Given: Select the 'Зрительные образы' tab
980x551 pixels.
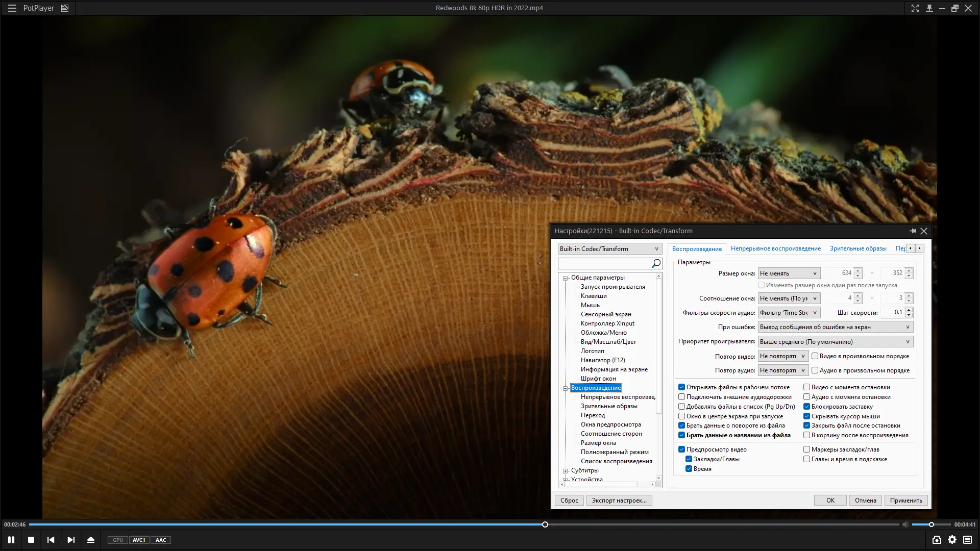Looking at the screenshot, I should pyautogui.click(x=857, y=248).
